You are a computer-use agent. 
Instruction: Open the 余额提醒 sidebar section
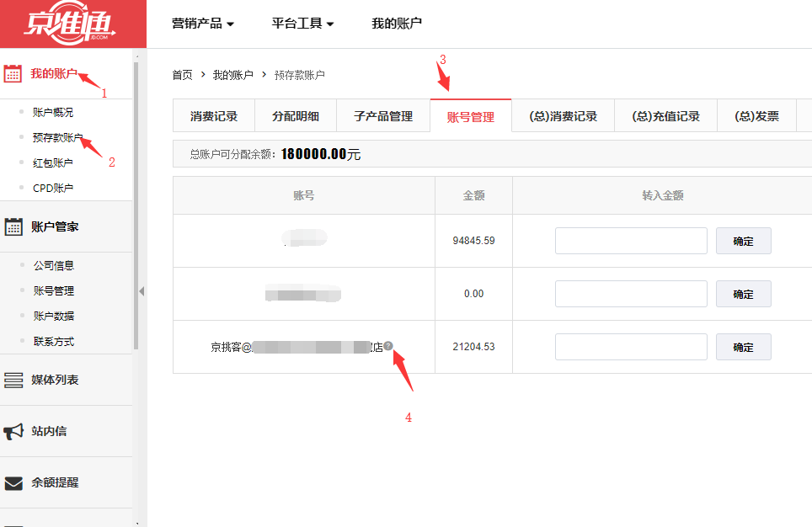click(x=55, y=482)
